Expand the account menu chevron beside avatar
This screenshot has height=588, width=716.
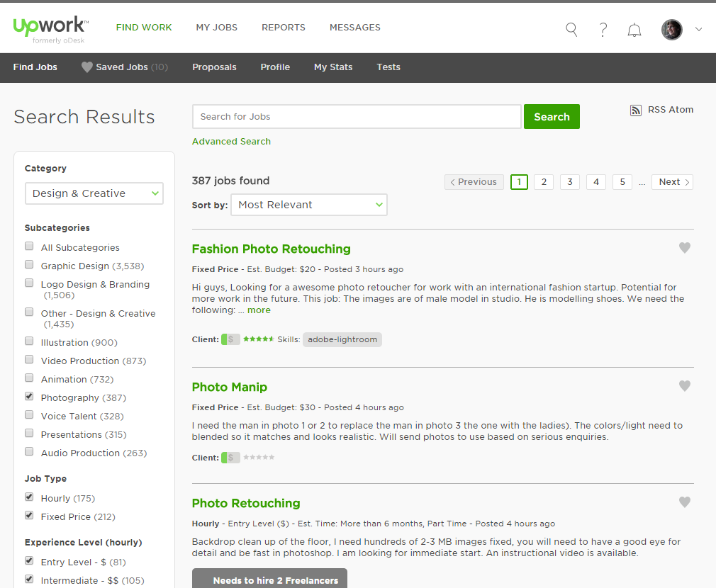698,29
